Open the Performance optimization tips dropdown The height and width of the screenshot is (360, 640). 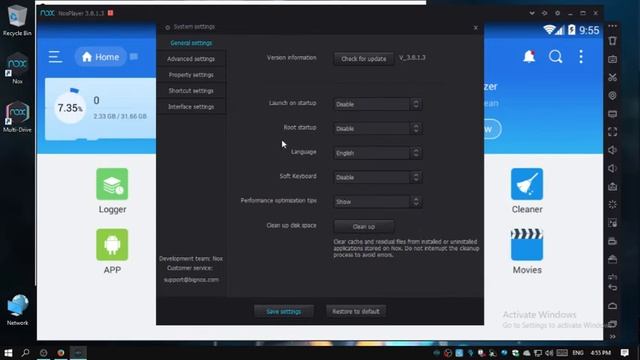(378, 202)
